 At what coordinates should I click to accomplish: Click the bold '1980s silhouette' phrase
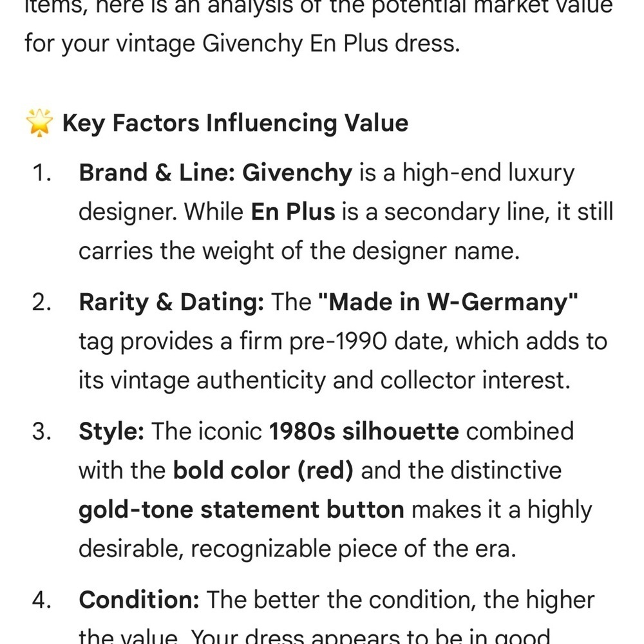(363, 431)
